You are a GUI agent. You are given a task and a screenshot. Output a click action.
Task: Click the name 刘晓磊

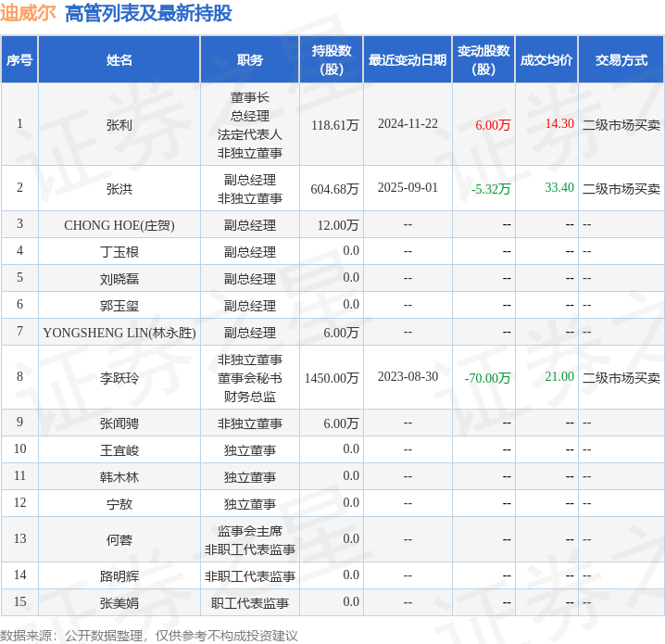coord(119,279)
